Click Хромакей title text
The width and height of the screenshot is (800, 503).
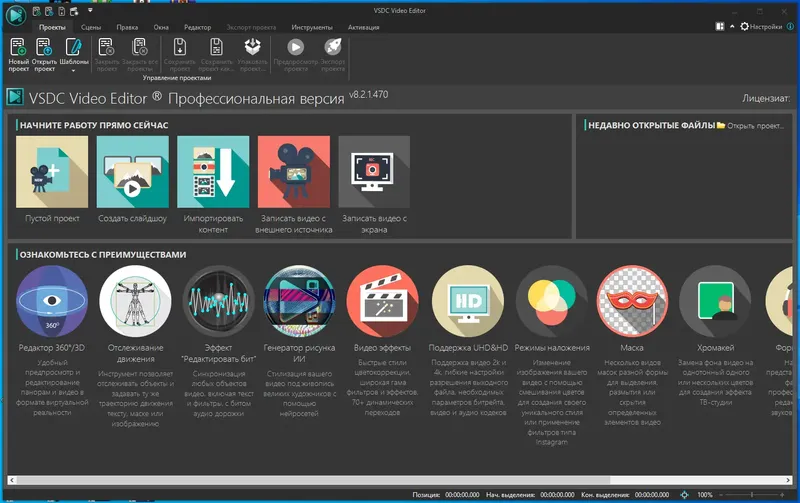[x=715, y=348]
